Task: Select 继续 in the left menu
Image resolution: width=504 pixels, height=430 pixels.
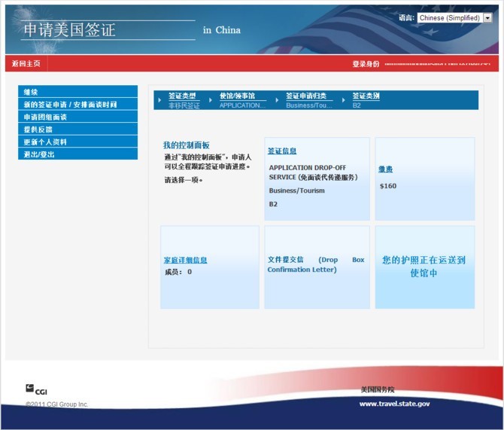Action: click(77, 92)
